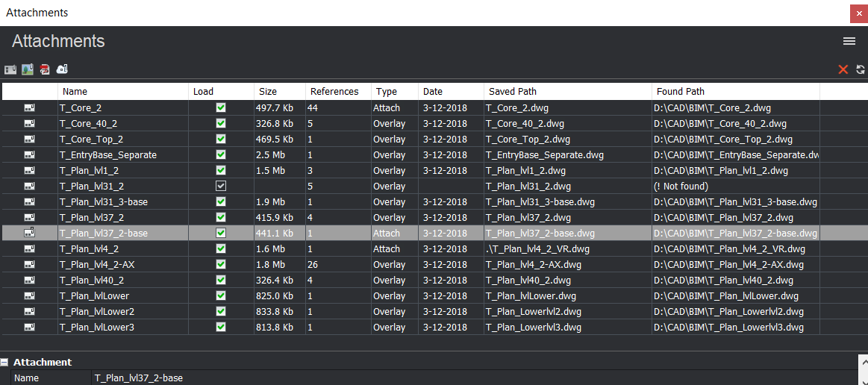Screen dimensions: 868x385
Task: Open Type cell dropdown for T_Plan_lvl37_2-base
Action: click(x=394, y=234)
